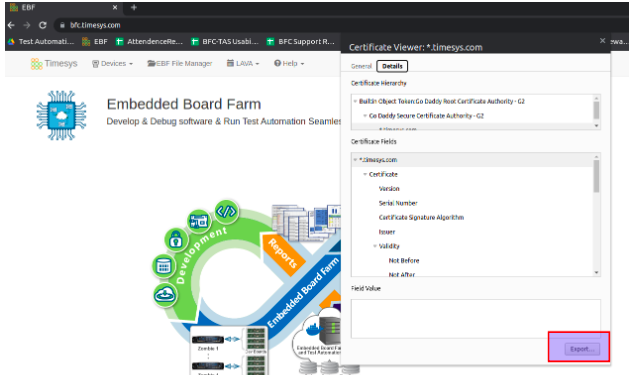Open EBF File Manager
Viewport: 634px width, 377px height.
tap(180, 64)
